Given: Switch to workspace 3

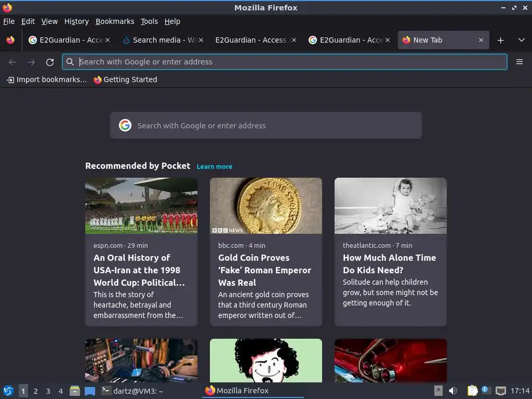Looking at the screenshot, I should click(x=48, y=391).
